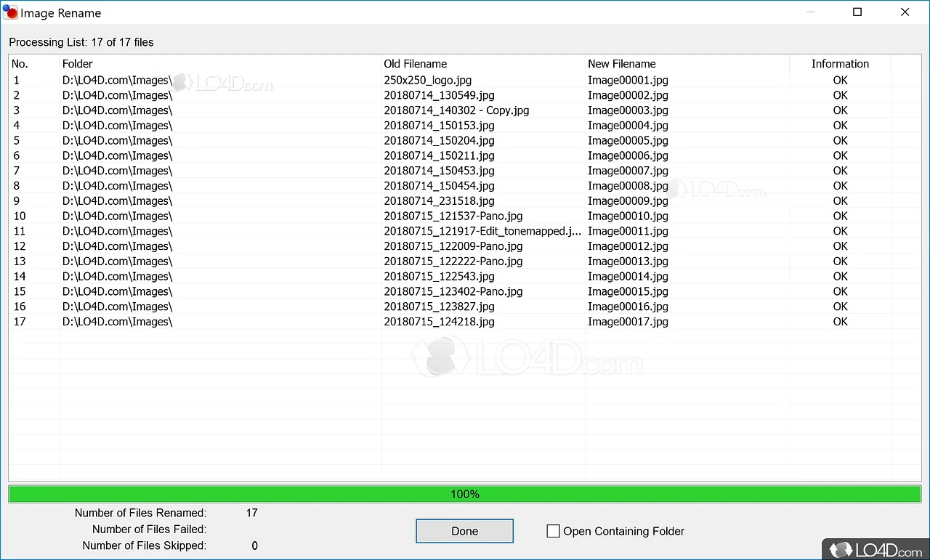930x560 pixels.
Task: Select 20180715_121537-Pano.jpg in the list
Action: click(453, 216)
